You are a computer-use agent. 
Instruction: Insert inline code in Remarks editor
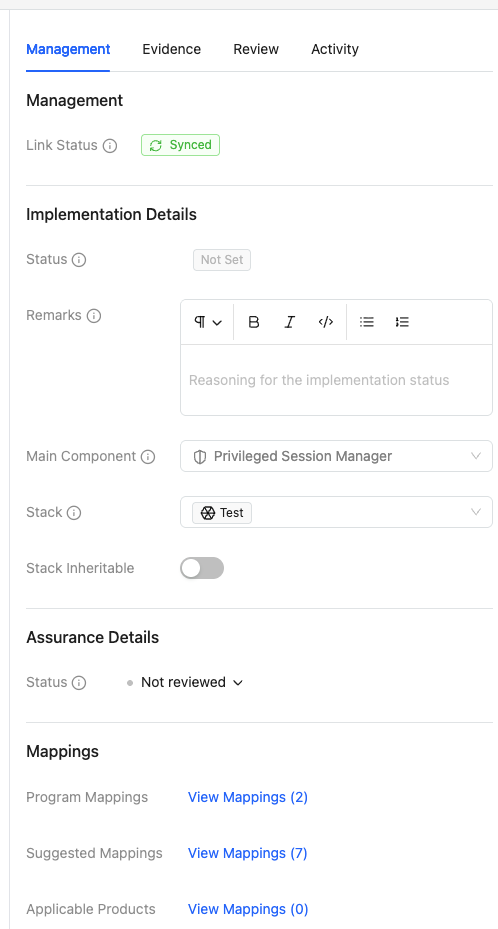click(326, 322)
